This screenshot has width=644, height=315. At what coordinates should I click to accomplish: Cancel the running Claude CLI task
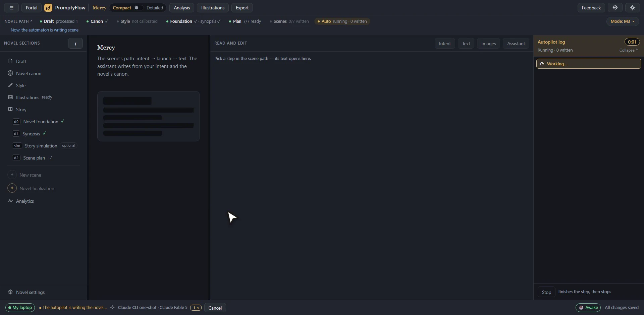click(215, 308)
